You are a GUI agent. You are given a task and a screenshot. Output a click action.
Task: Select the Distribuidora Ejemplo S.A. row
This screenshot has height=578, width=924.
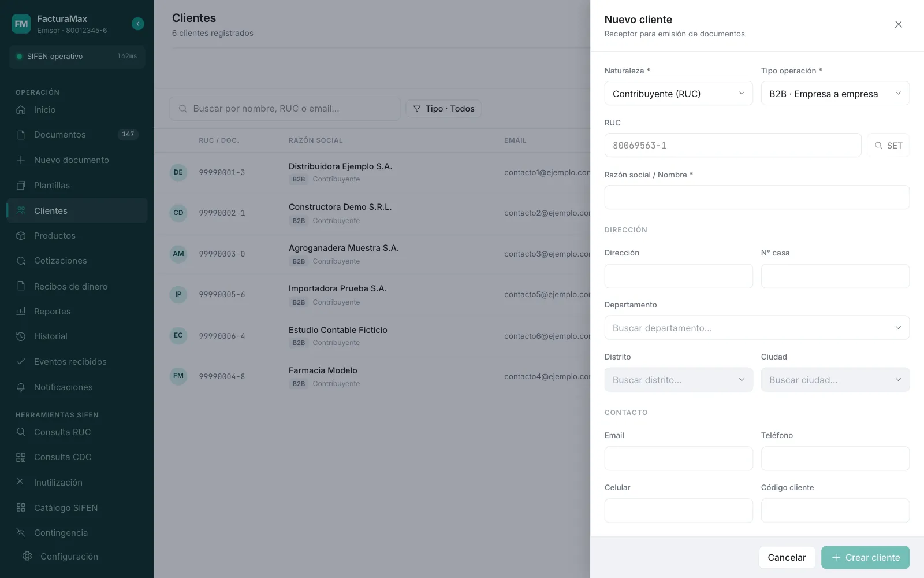(x=372, y=172)
